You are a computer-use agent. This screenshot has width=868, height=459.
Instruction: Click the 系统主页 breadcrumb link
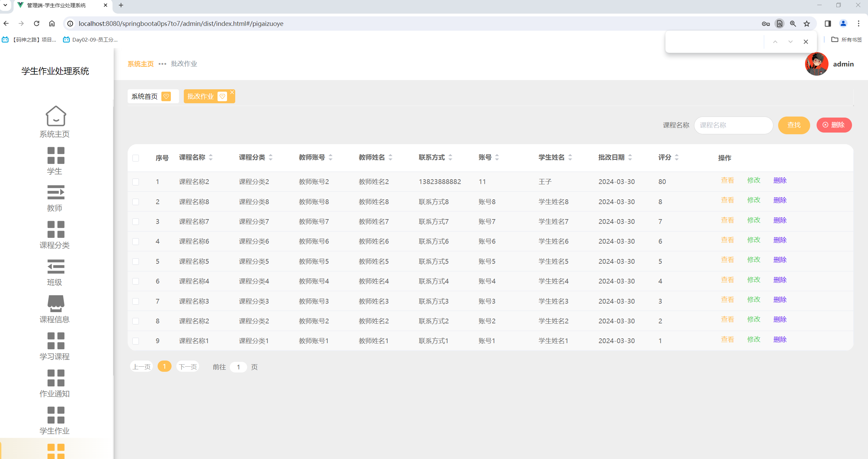(x=141, y=64)
